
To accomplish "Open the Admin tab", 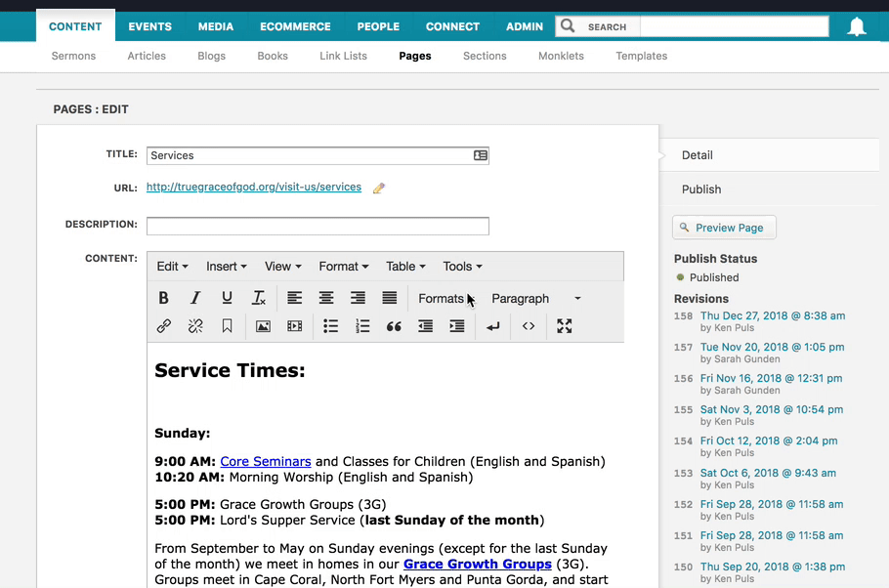I will tap(525, 26).
